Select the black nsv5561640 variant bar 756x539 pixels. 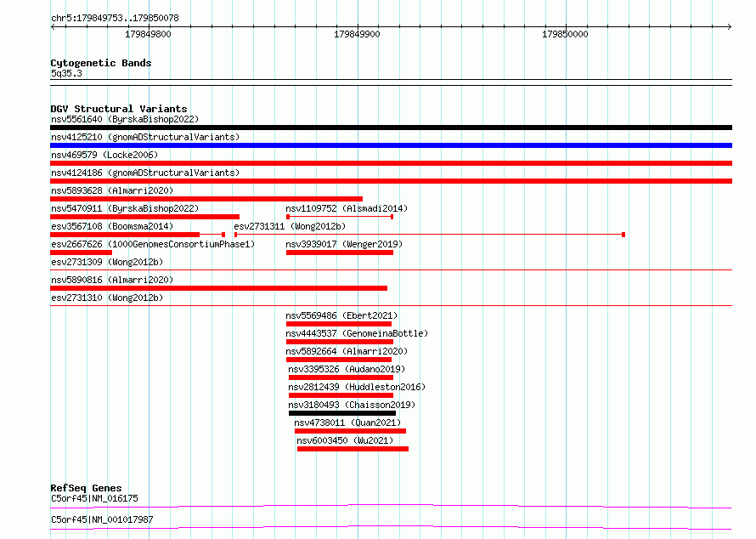(x=391, y=128)
